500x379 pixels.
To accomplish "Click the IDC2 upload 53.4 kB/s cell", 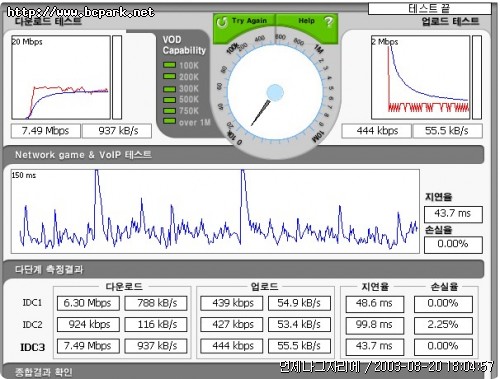I will (x=300, y=324).
